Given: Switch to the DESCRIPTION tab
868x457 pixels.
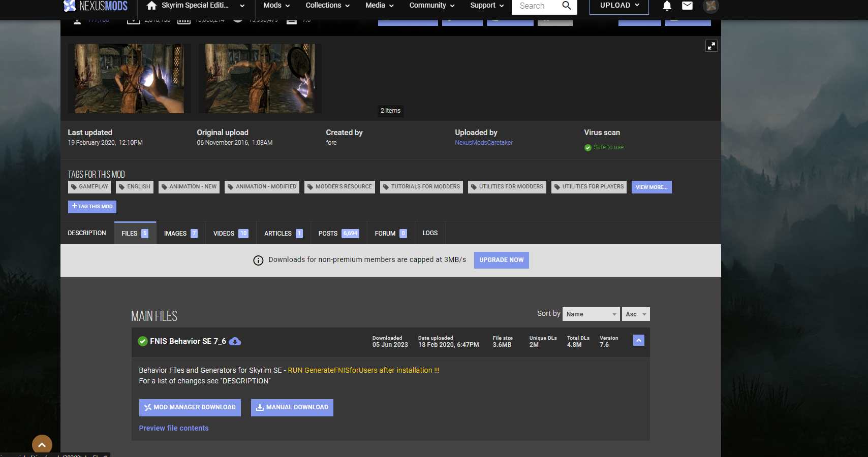Looking at the screenshot, I should pyautogui.click(x=87, y=233).
